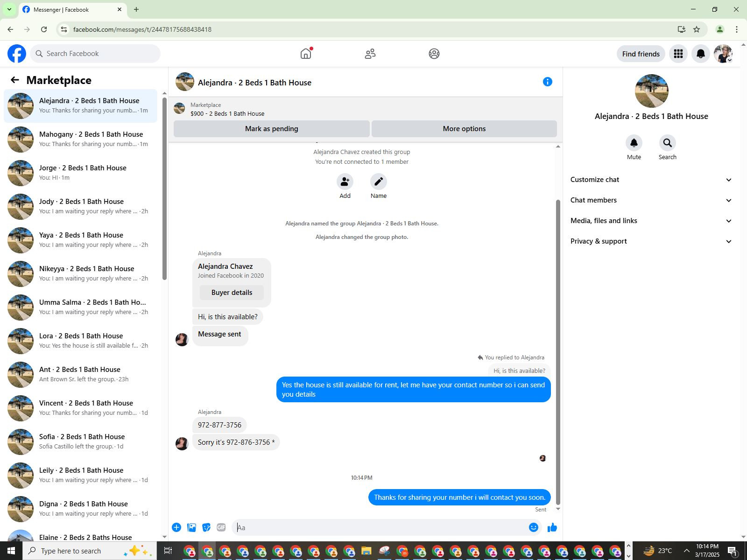Open Ant · 2 Beds 1 Bath House chat

pyautogui.click(x=81, y=375)
